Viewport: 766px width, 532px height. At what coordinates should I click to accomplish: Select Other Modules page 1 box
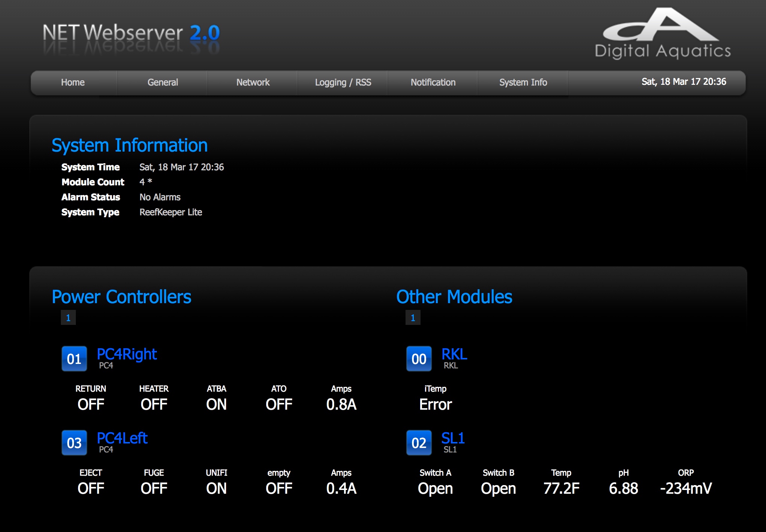(x=413, y=318)
